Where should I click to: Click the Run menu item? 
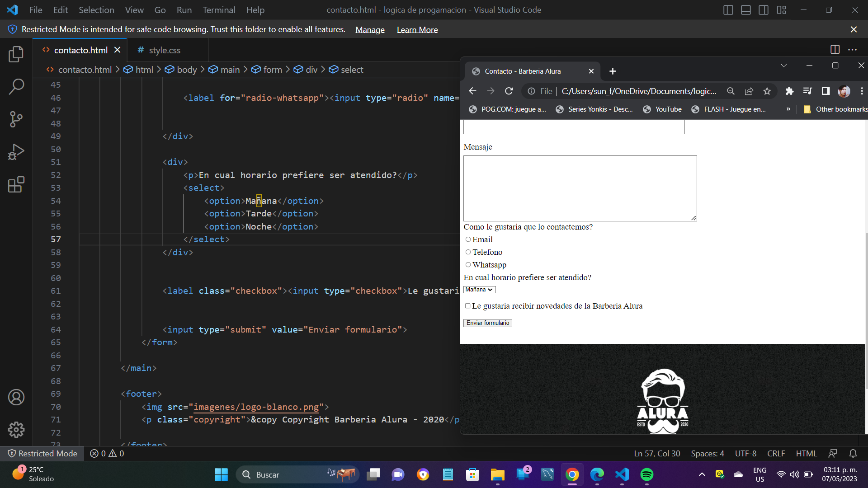coord(184,9)
